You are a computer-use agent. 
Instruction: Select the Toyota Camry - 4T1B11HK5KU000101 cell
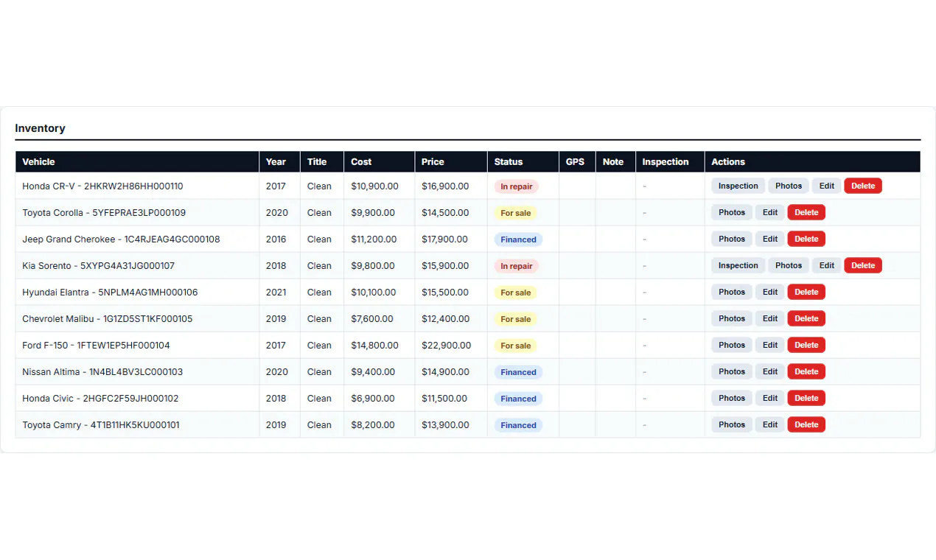pyautogui.click(x=137, y=424)
